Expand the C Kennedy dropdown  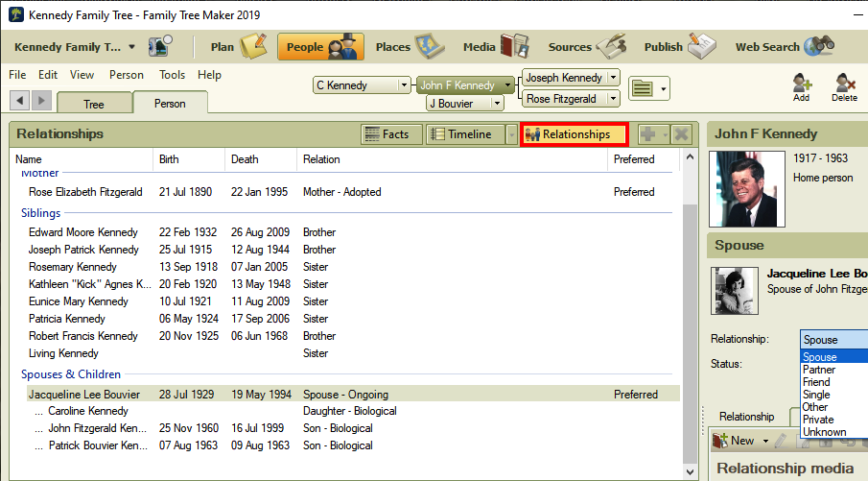pos(404,85)
